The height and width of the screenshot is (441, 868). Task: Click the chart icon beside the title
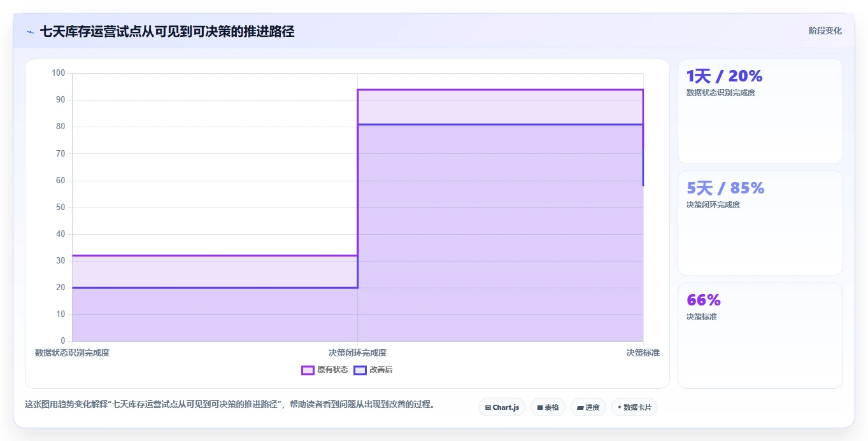[31, 32]
